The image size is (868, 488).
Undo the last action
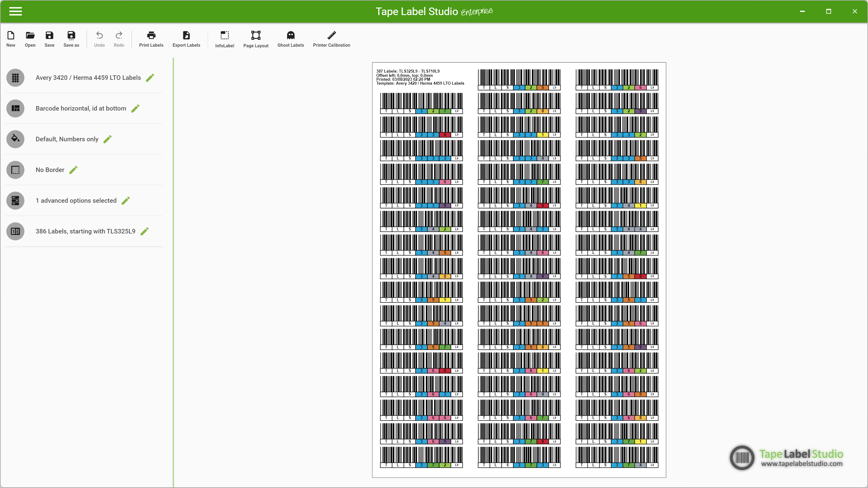tap(99, 39)
